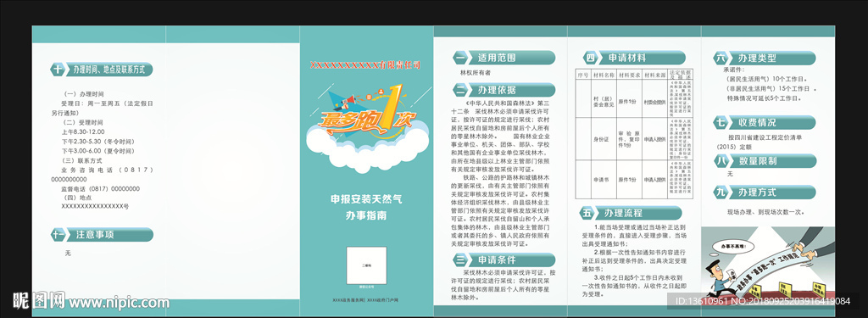The height and width of the screenshot is (318, 868).
Task: Click the 村委会提供 table cell
Action: tap(655, 99)
